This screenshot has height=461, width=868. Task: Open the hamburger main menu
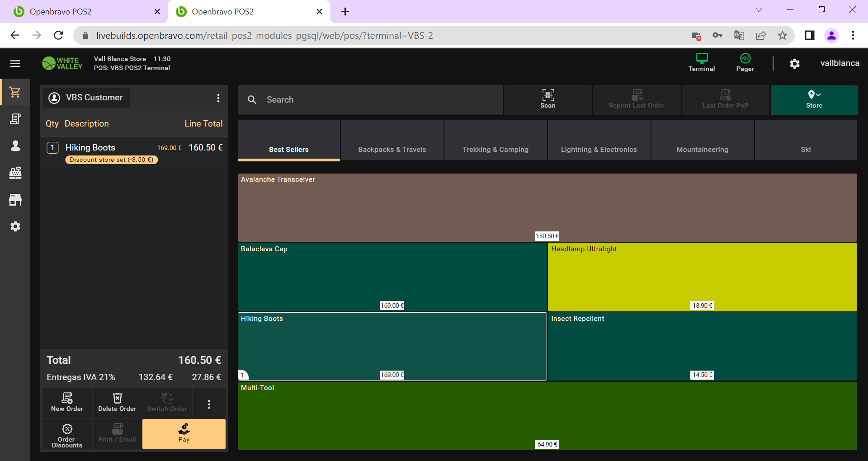click(15, 64)
